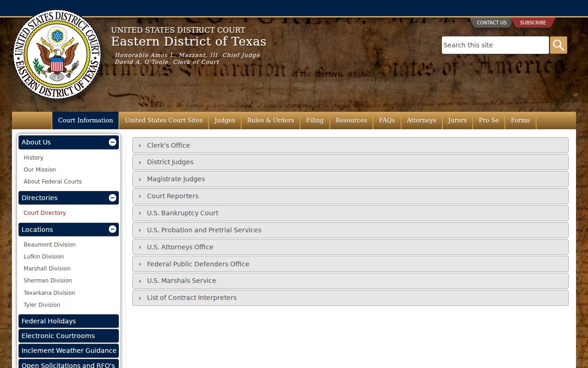Expand the District Judges accordion

[351, 162]
